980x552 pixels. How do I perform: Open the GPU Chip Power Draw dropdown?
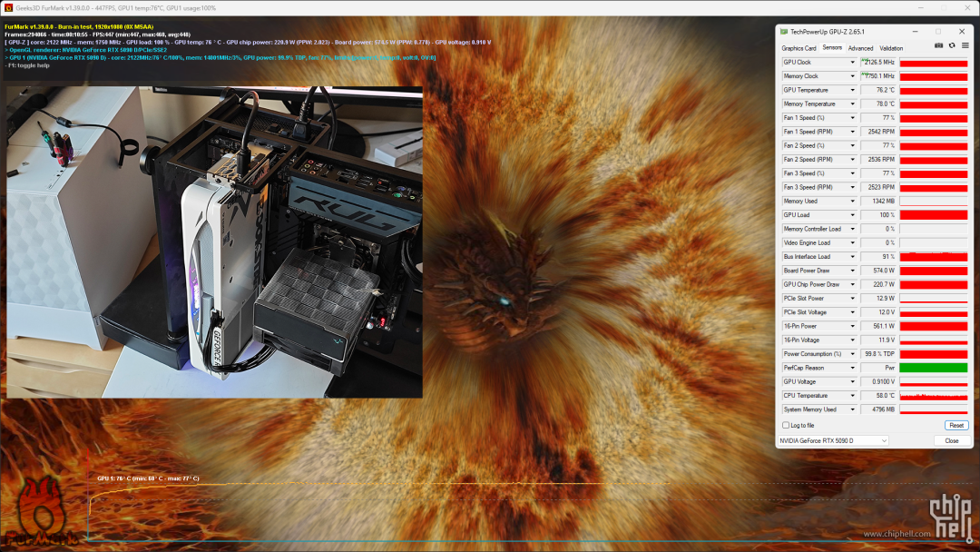(x=852, y=284)
